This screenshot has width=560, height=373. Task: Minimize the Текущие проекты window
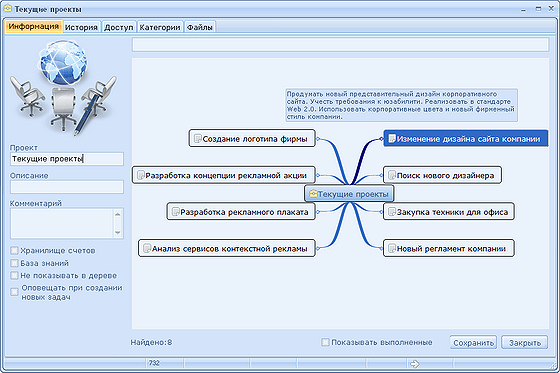pyautogui.click(x=524, y=9)
